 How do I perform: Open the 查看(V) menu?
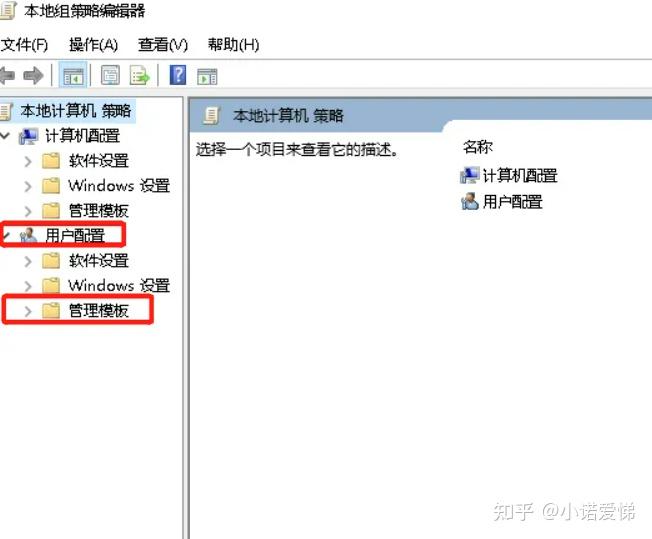[x=163, y=45]
